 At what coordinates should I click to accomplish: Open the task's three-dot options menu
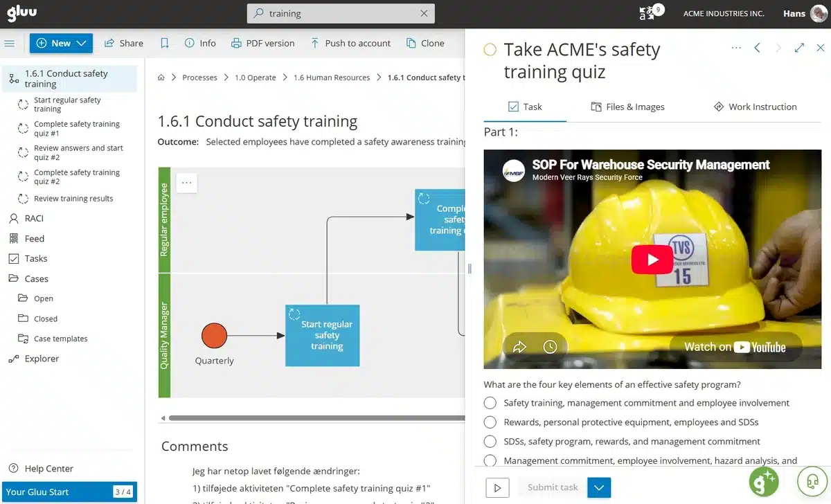click(x=735, y=48)
